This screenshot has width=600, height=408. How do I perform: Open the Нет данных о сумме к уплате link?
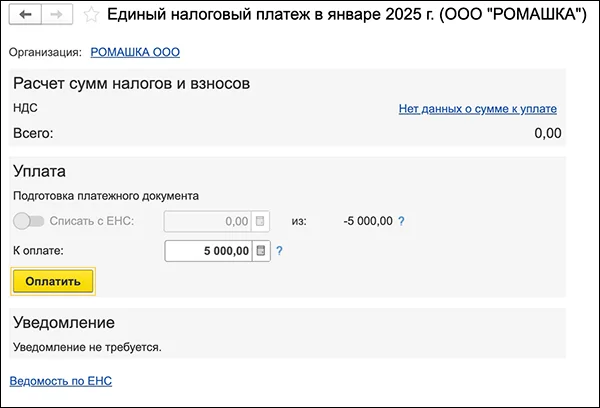(x=477, y=109)
